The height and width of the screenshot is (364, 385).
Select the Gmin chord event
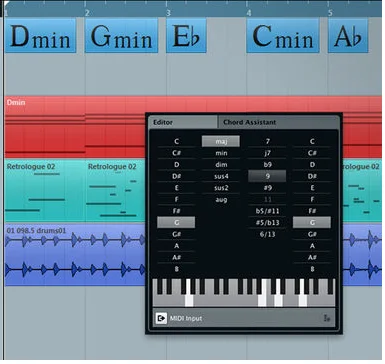pyautogui.click(x=121, y=36)
